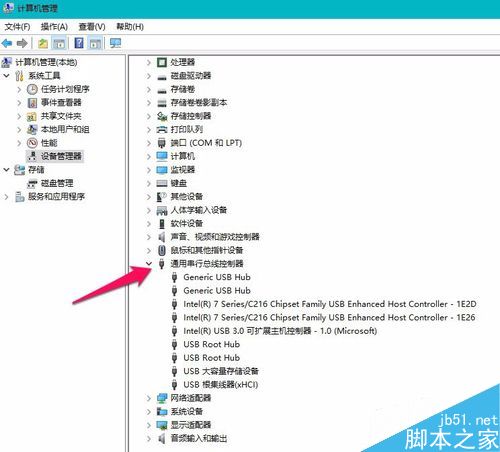Expand the 服务和应用程序 node
The image size is (500, 452).
(6, 197)
